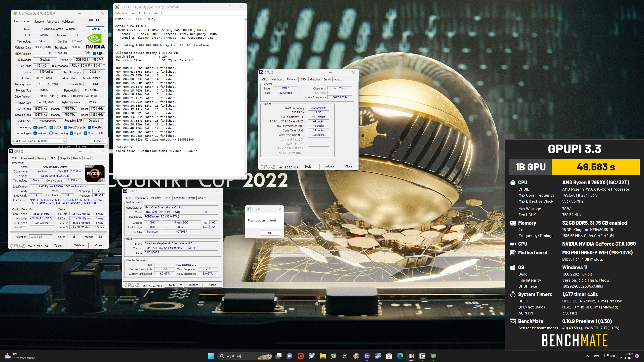The height and width of the screenshot is (362, 644).
Task: Open GPU selector dropdown GeForce GTX 1050
Action: pos(39,141)
